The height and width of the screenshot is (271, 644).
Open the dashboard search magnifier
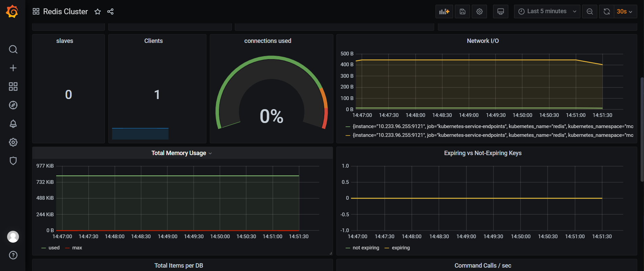[13, 49]
